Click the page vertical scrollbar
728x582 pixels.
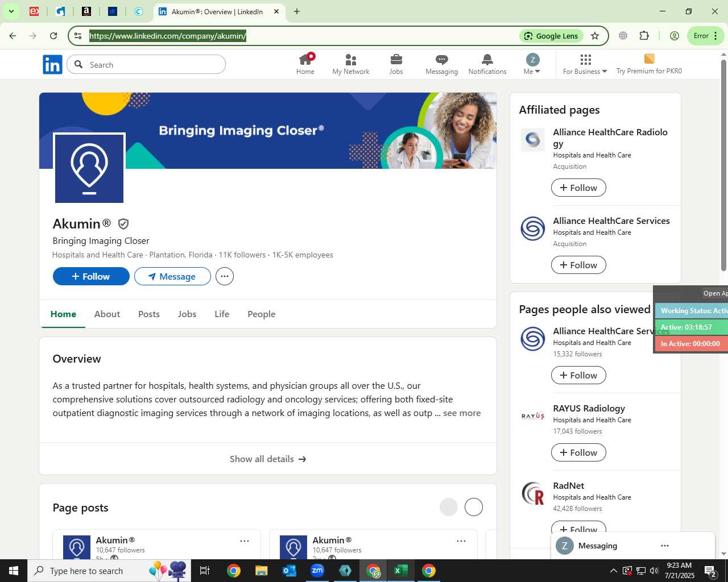pos(723,165)
